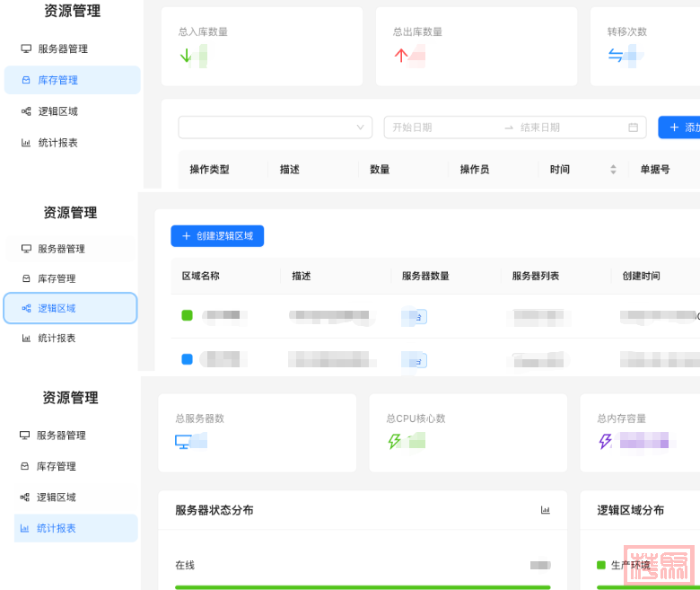Click the bar chart icon in 服务器状态分布
The height and width of the screenshot is (590, 700).
[546, 510]
